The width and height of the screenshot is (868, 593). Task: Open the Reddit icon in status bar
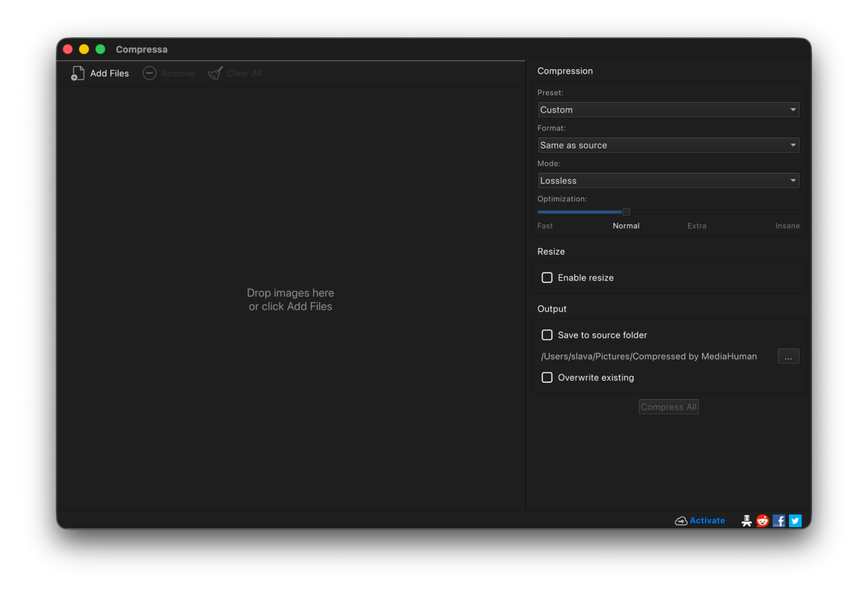(x=763, y=521)
